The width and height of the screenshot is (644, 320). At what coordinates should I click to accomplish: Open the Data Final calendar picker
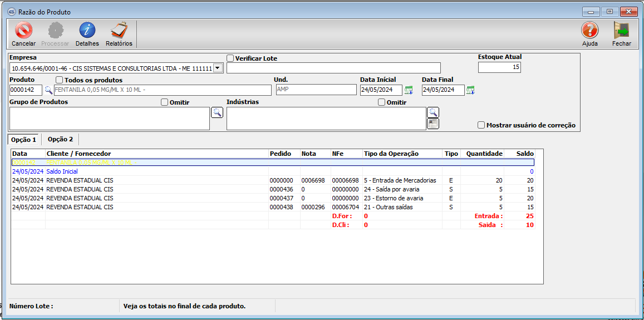tap(470, 90)
